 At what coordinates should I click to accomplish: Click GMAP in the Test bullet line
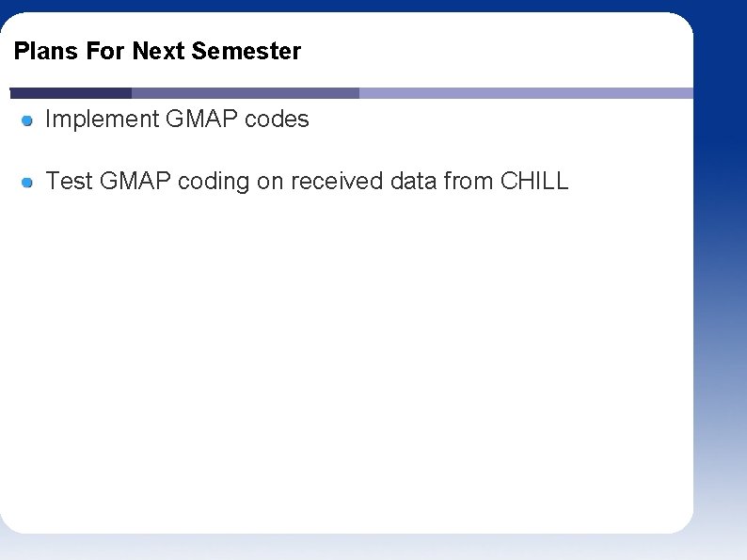[x=135, y=181]
